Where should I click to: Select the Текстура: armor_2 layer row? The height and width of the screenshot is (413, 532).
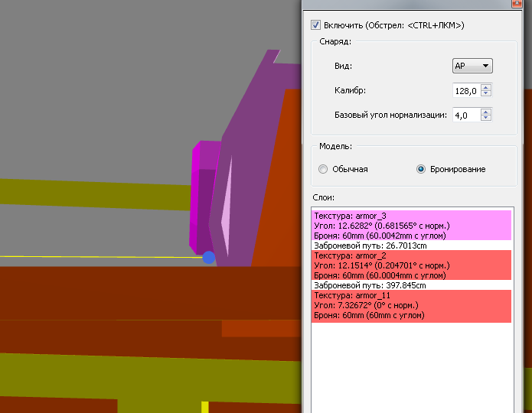point(411,255)
